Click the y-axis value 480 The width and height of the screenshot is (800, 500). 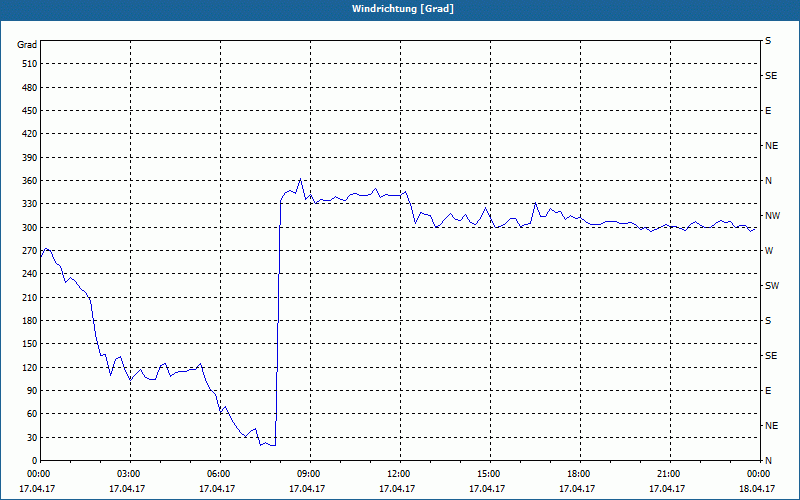coord(30,88)
